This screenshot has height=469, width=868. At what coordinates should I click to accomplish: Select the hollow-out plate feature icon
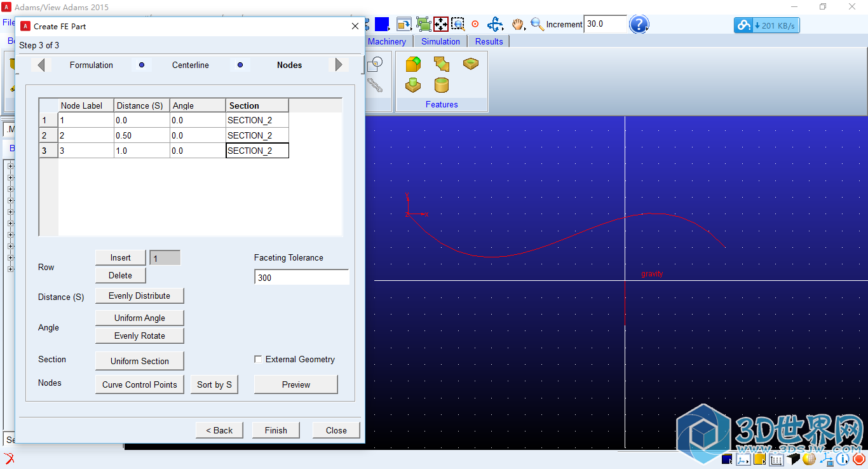tap(471, 64)
